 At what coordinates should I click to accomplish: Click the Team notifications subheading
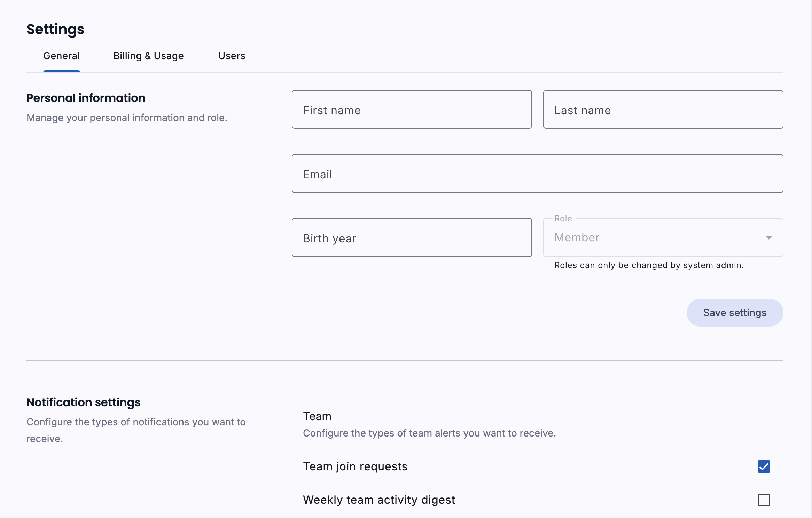pyautogui.click(x=317, y=416)
